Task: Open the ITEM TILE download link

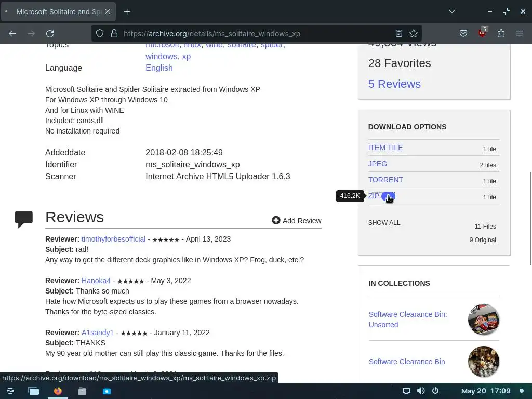Action: (x=385, y=148)
